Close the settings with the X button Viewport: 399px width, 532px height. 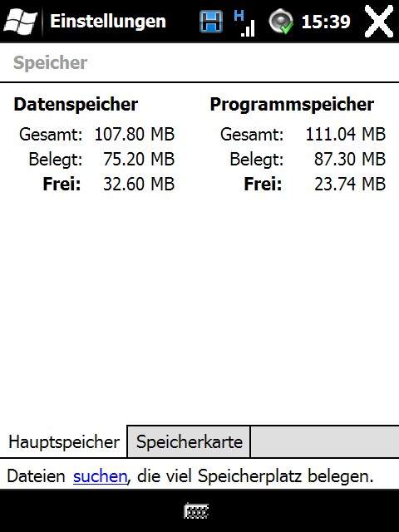pyautogui.click(x=379, y=22)
